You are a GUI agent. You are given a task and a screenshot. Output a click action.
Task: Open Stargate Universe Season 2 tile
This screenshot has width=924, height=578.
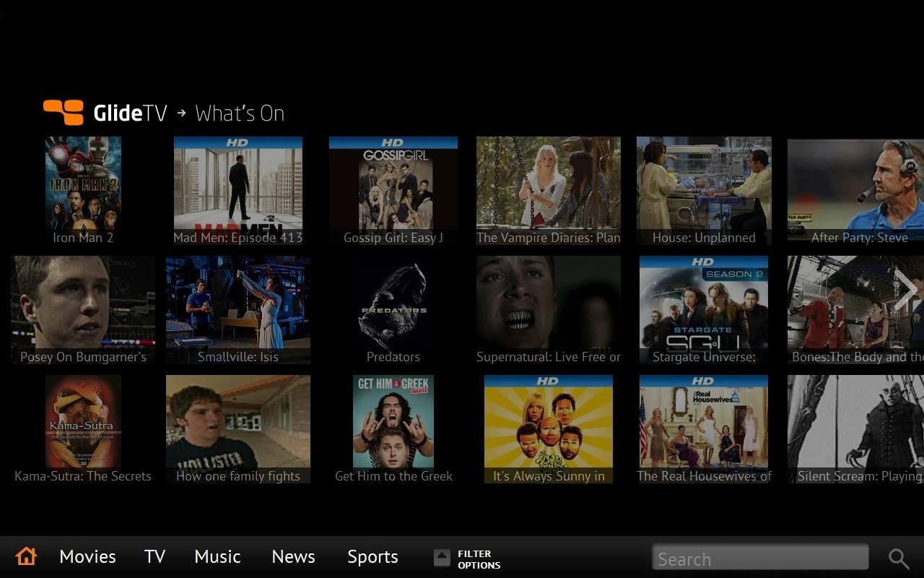704,310
